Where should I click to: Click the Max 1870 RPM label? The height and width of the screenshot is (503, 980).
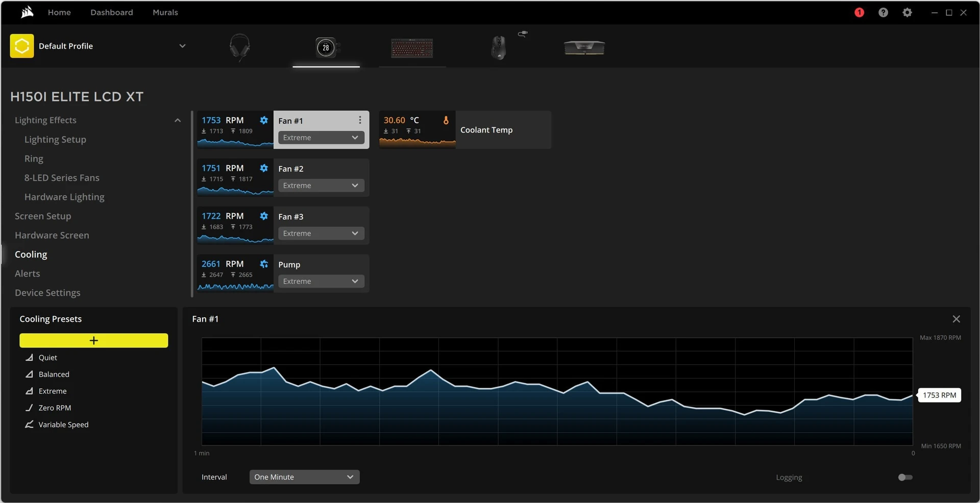coord(940,338)
